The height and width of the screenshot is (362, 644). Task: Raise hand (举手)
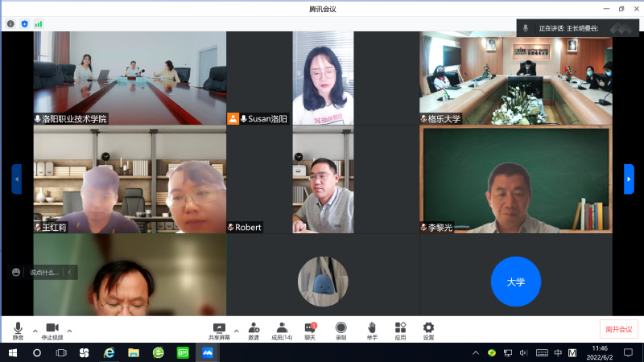(371, 330)
